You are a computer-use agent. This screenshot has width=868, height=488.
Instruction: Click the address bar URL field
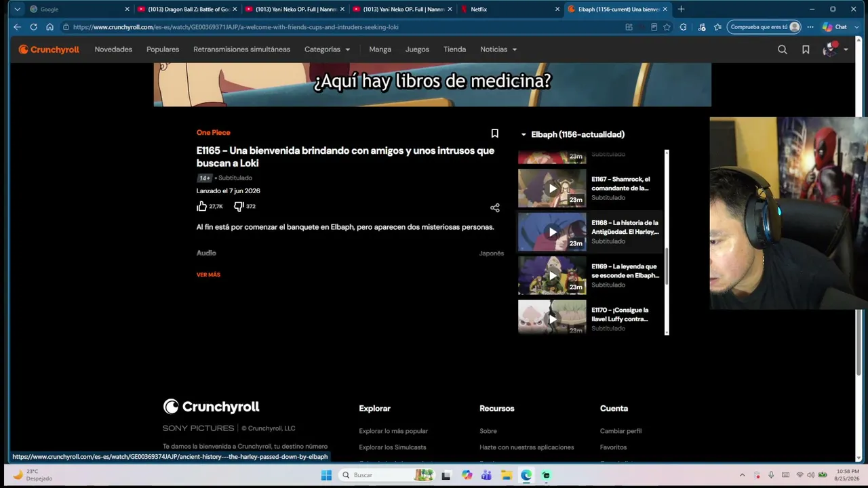click(339, 27)
